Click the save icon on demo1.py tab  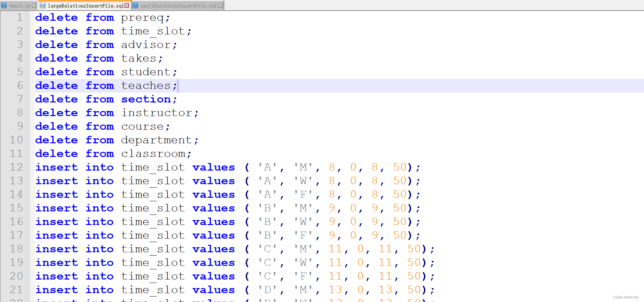click(x=4, y=5)
